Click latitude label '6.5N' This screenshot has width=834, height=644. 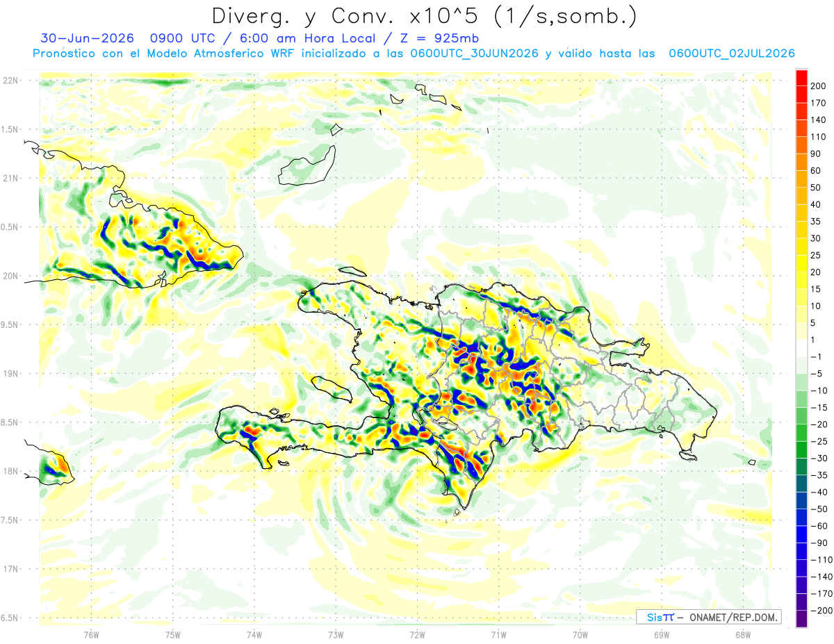click(9, 618)
